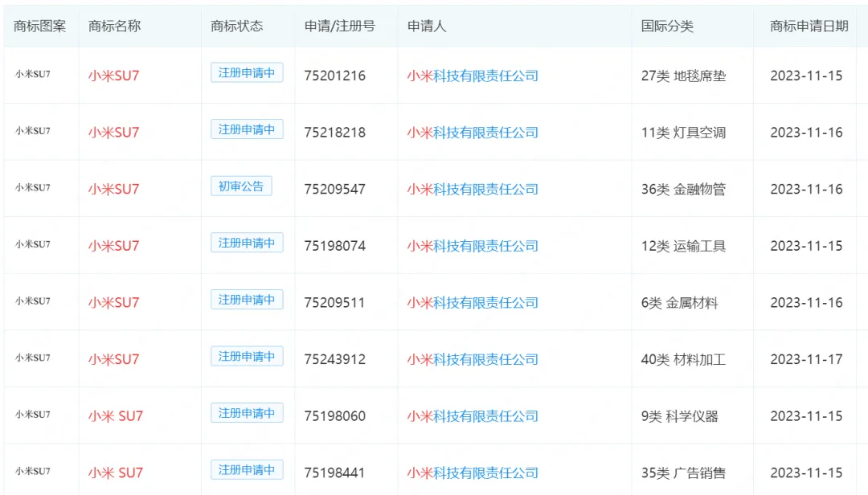View trademark image thumbnail in 75243912 row
The height and width of the screenshot is (495, 868).
[x=33, y=358]
